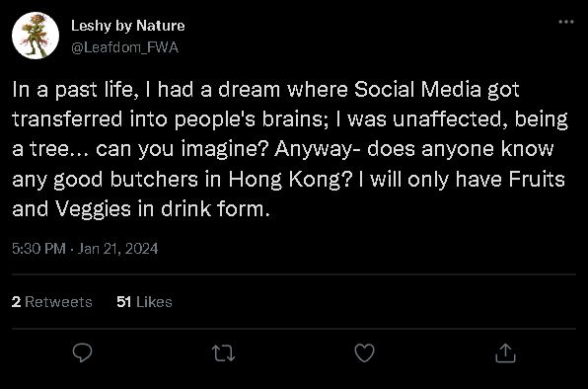View the list of 51 Likes
This screenshot has width=588, height=389.
coord(144,302)
